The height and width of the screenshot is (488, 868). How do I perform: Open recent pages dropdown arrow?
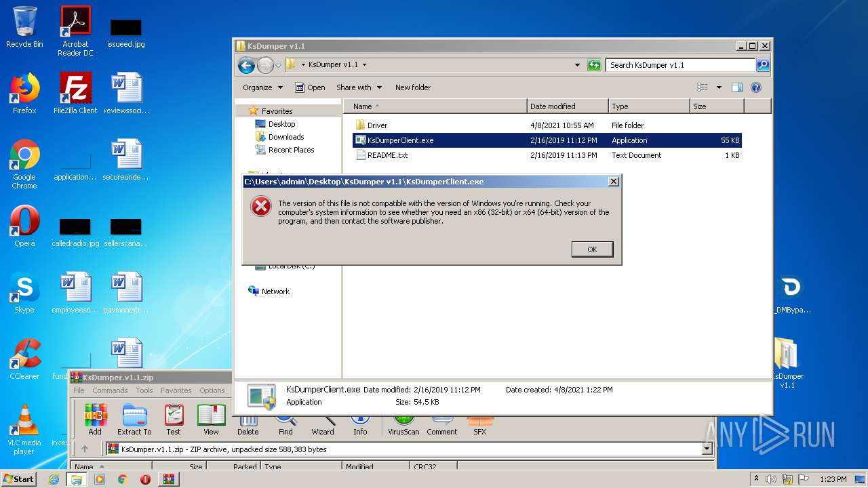tap(278, 66)
